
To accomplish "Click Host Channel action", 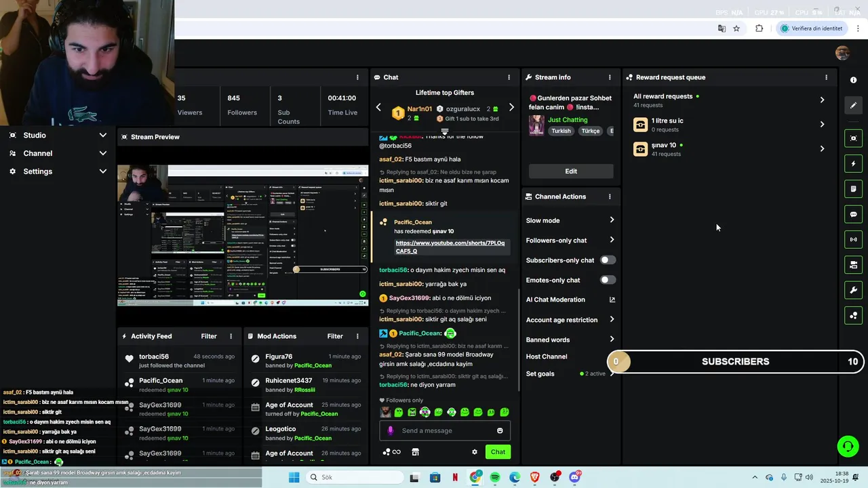I will [547, 357].
